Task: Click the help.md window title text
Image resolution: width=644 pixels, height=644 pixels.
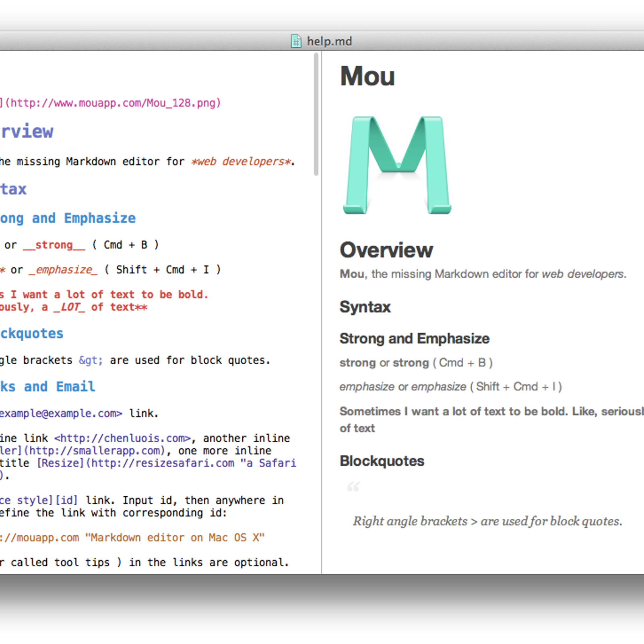Action: click(329, 41)
